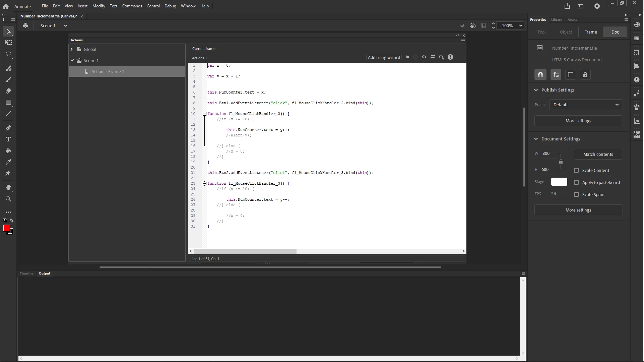The width and height of the screenshot is (644, 362).
Task: Open the Profile Default dropdown
Action: [586, 105]
